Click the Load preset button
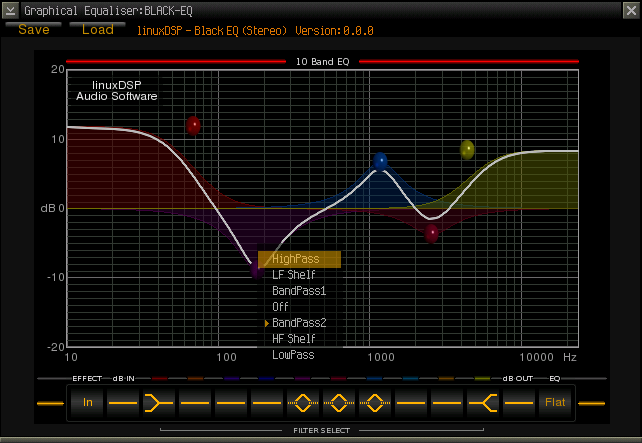The image size is (642, 443). [97, 29]
